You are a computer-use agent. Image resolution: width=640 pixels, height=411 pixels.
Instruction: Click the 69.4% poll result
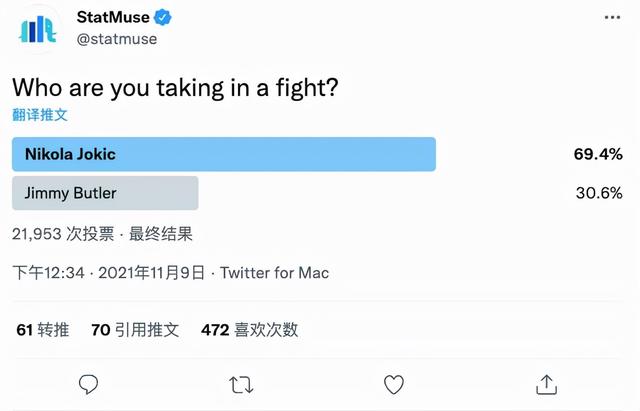598,154
